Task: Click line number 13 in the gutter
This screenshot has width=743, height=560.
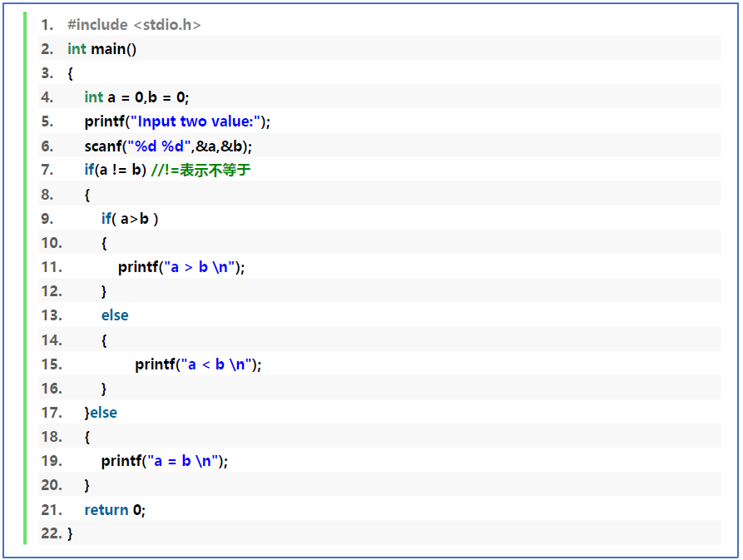Action: [51, 315]
